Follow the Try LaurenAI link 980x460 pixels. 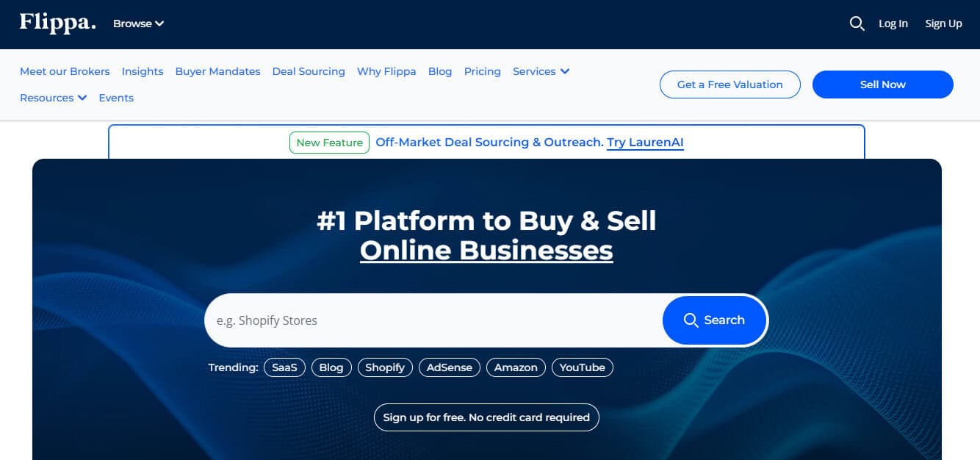click(x=645, y=143)
